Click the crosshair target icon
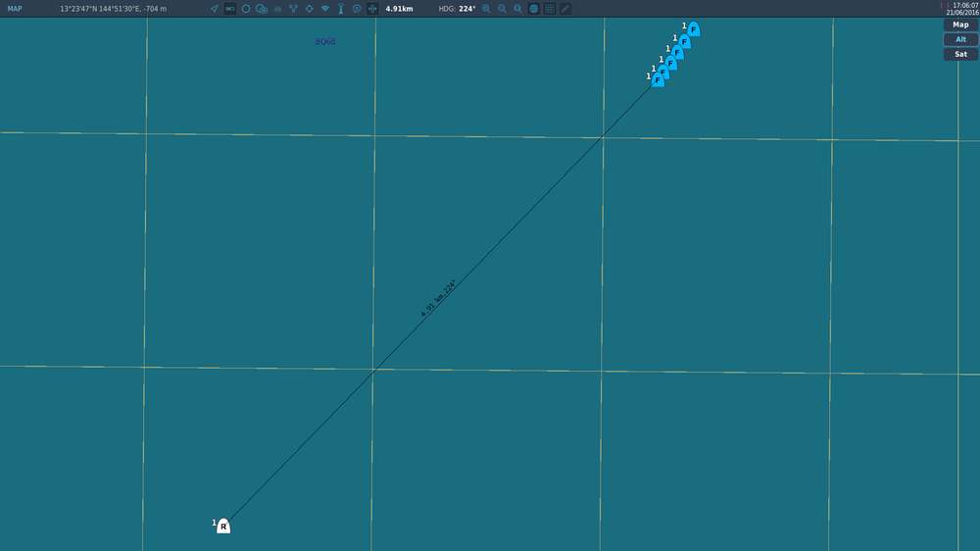Screen dimensions: 980x551 click(x=309, y=9)
